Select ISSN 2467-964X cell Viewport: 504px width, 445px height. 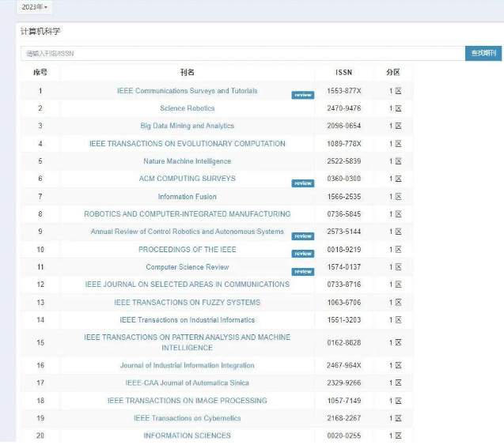tap(344, 365)
